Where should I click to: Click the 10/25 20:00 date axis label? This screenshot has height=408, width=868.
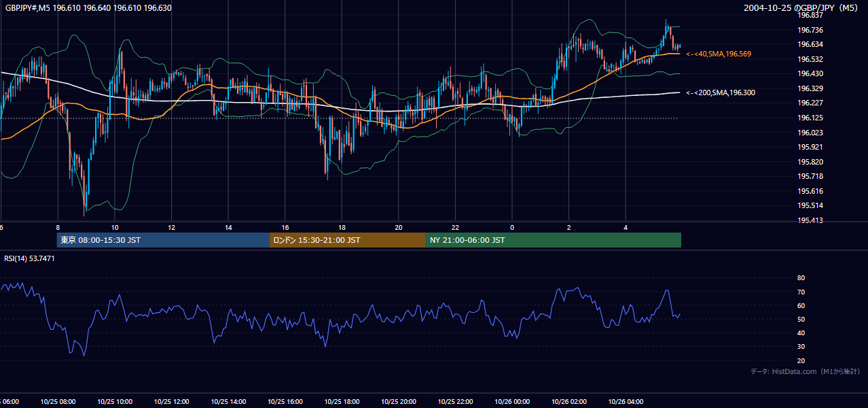[399, 401]
